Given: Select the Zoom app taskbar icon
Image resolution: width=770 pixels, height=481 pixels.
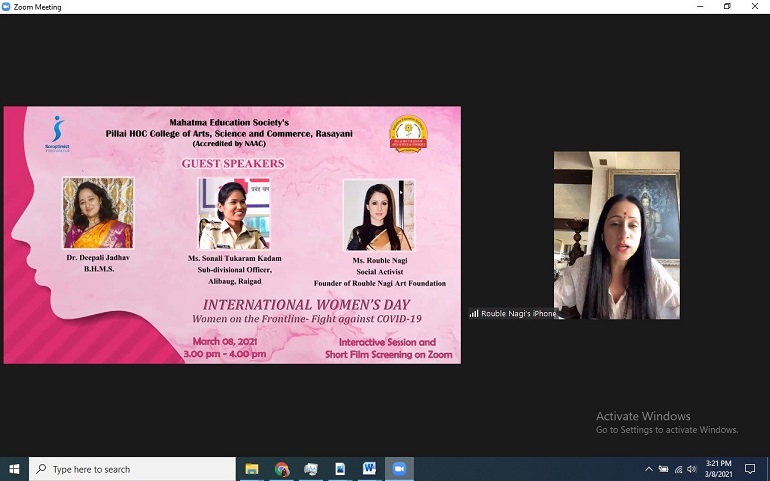Looking at the screenshot, I should (x=399, y=469).
